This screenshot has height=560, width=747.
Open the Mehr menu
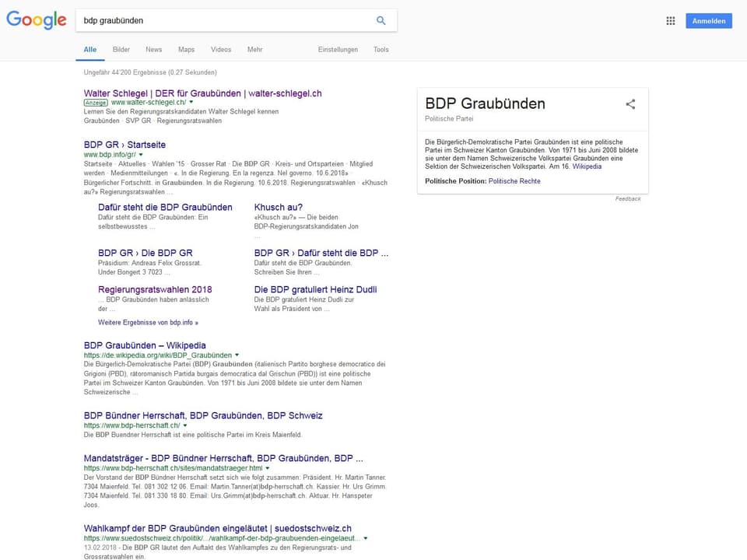[255, 50]
